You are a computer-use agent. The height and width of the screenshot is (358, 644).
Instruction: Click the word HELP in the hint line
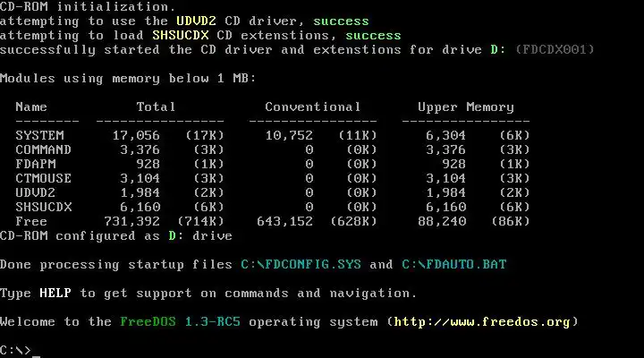[x=55, y=293]
